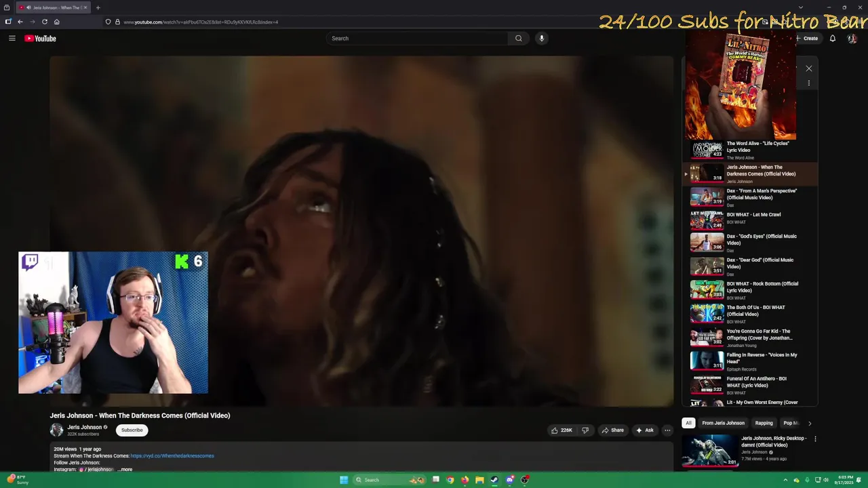The height and width of the screenshot is (488, 868).
Task: Open a new browser tab
Action: 98,7
